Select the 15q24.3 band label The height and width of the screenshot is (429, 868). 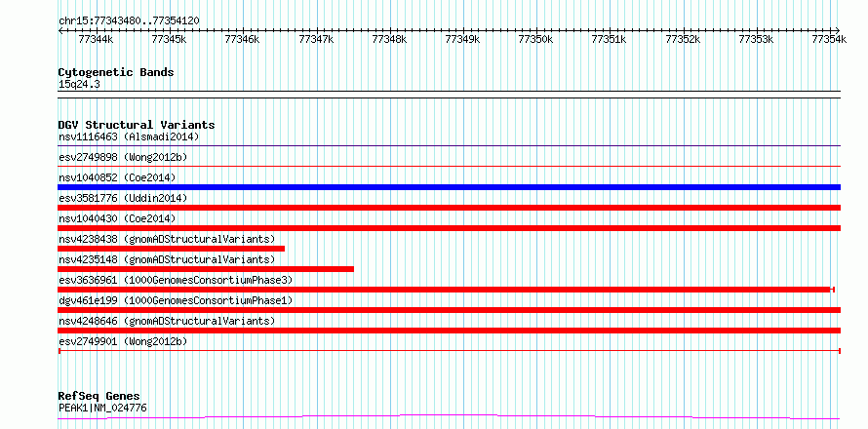click(79, 85)
